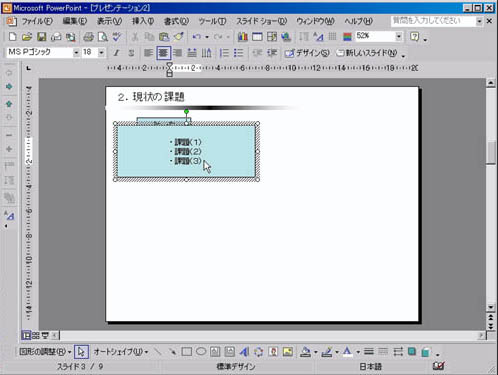Click the デザイン button
This screenshot has height=375, width=498.
[307, 53]
